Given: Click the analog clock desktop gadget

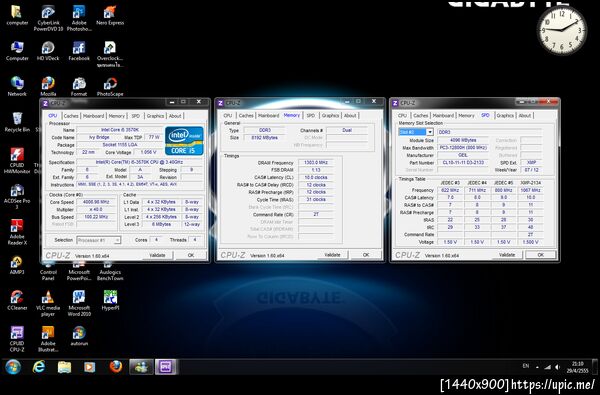Looking at the screenshot, I should tap(562, 30).
